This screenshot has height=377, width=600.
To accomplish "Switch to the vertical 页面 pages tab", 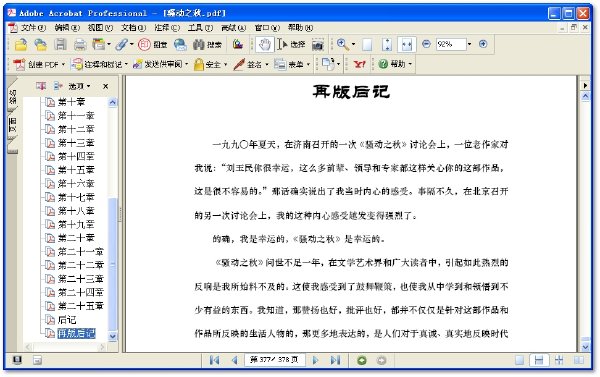I will 13,126.
